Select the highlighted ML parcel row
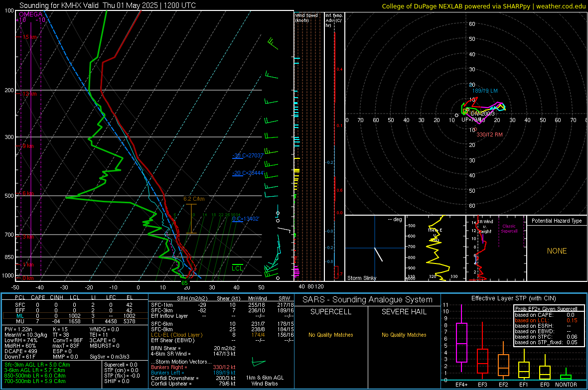This screenshot has width=588, height=390. click(75, 316)
